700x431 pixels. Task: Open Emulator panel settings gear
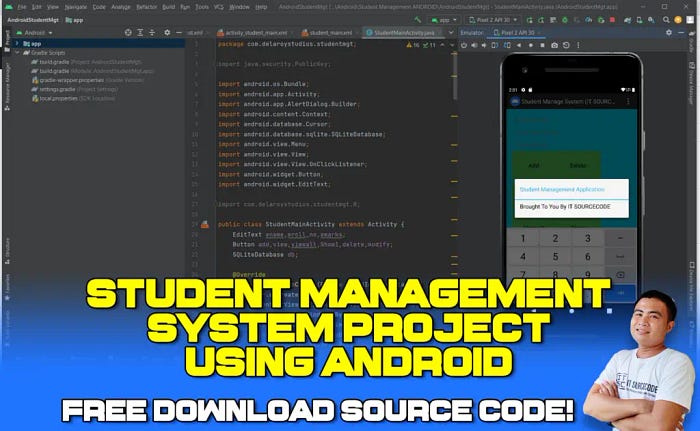coord(669,33)
